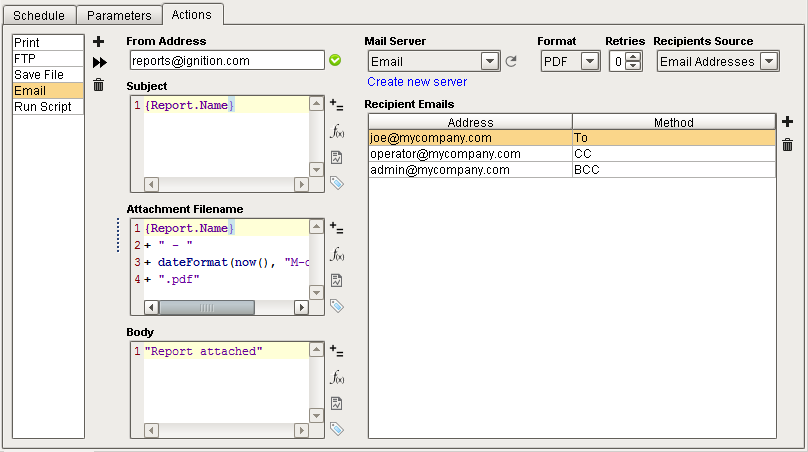Increase the Retries count by one
808x452 pixels.
coord(633,57)
